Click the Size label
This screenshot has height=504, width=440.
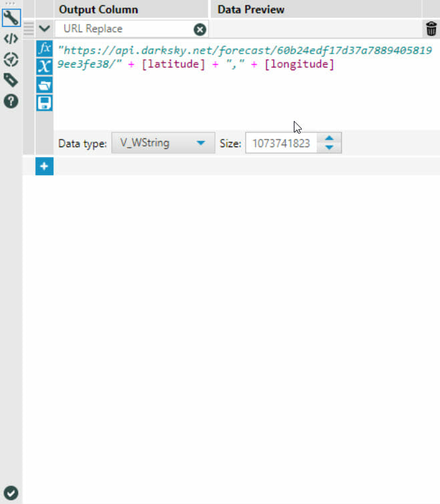coord(230,143)
